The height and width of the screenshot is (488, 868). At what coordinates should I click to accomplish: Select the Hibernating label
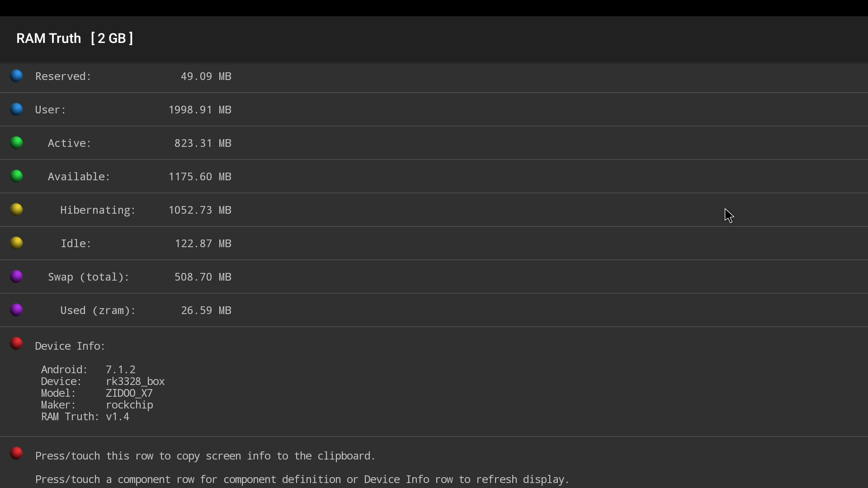coord(98,210)
